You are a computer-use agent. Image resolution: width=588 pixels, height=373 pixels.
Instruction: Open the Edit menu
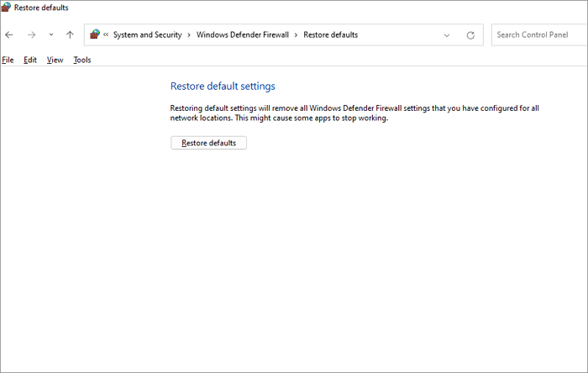30,60
